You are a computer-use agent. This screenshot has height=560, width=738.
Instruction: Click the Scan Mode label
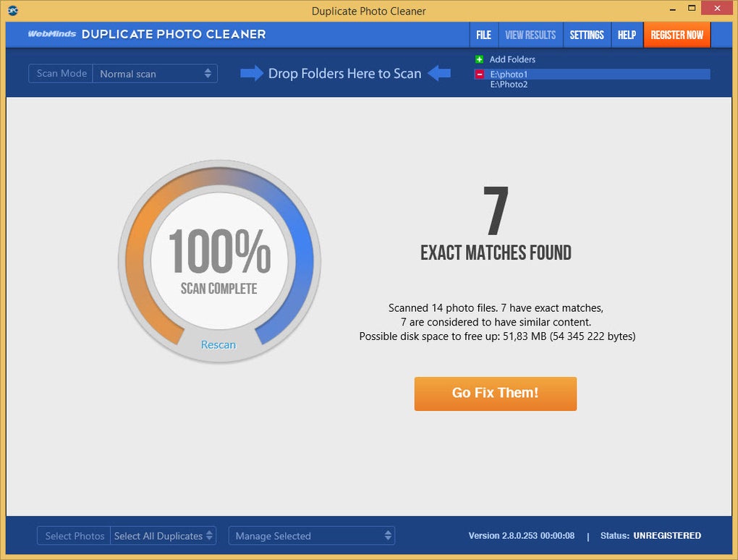pos(61,73)
